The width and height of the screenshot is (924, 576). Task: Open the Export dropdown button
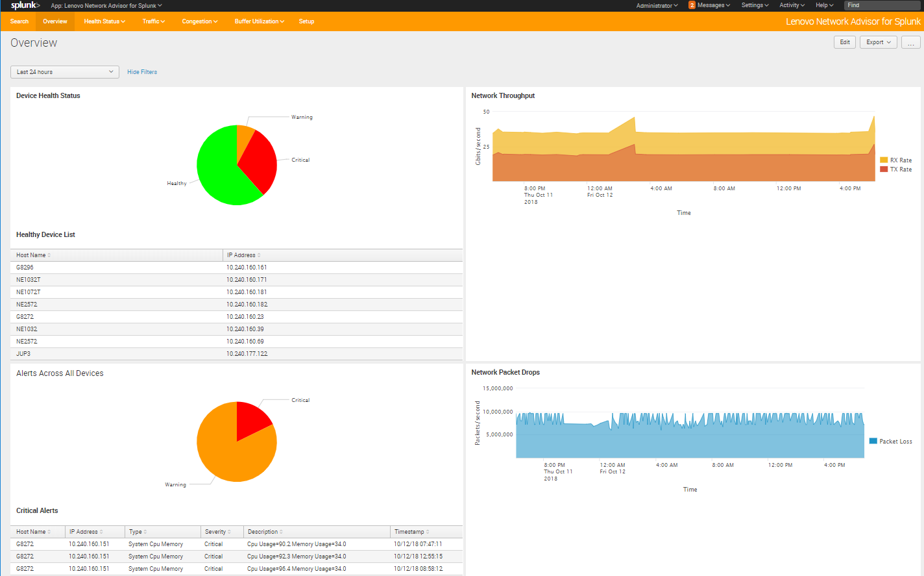click(879, 42)
